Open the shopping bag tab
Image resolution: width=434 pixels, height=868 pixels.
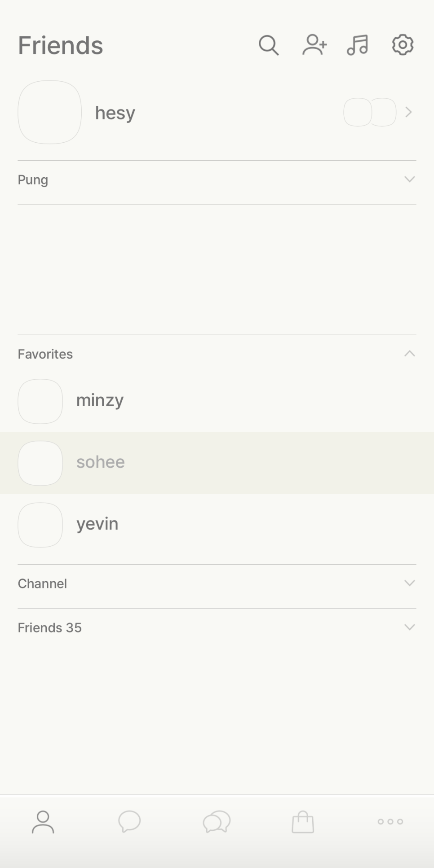click(303, 822)
